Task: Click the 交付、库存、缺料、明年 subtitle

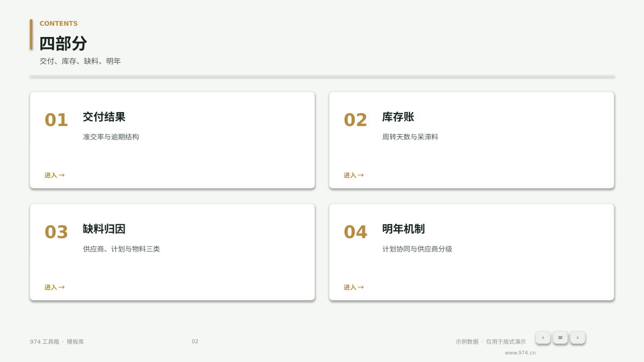Action: [x=80, y=61]
